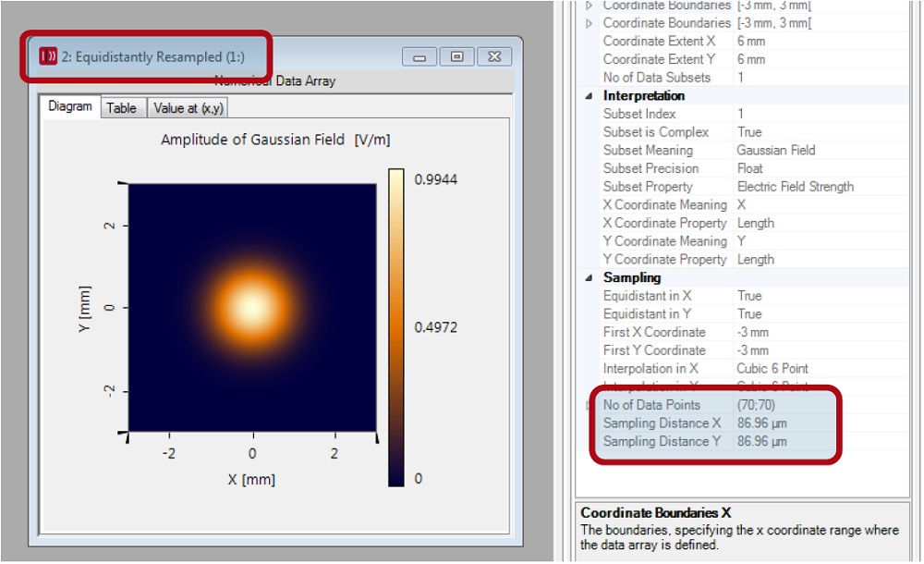924x564 pixels.
Task: Select the Subset is Complex property
Action: [x=754, y=132]
